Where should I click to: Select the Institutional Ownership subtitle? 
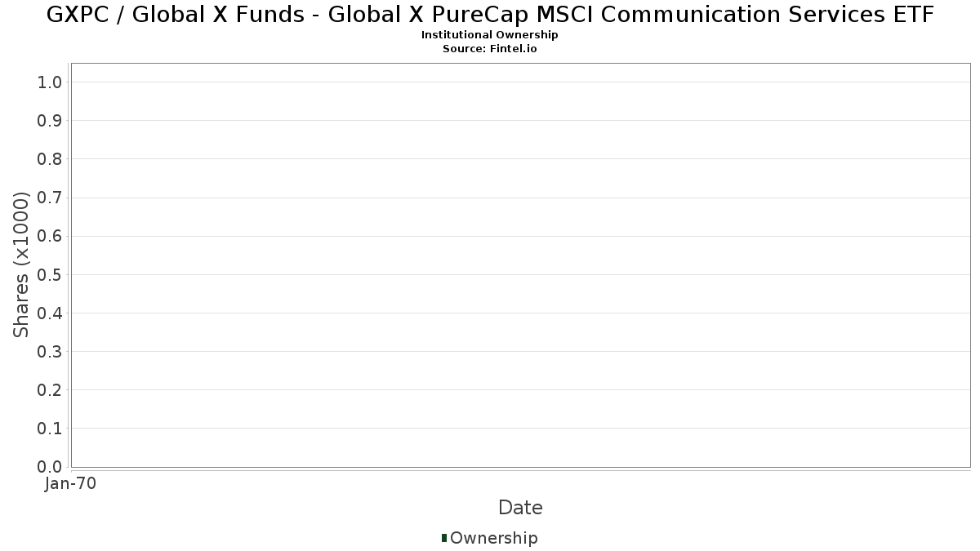point(490,35)
